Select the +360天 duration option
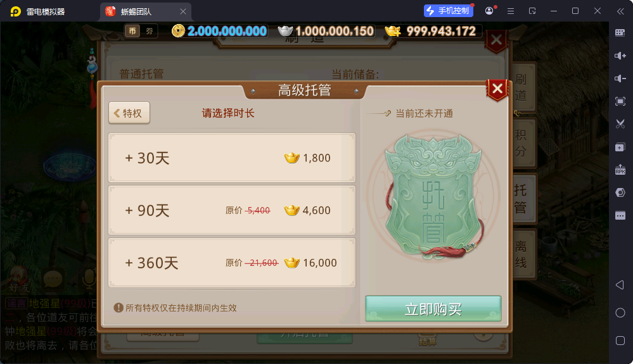Image resolution: width=633 pixels, height=364 pixels. (232, 263)
